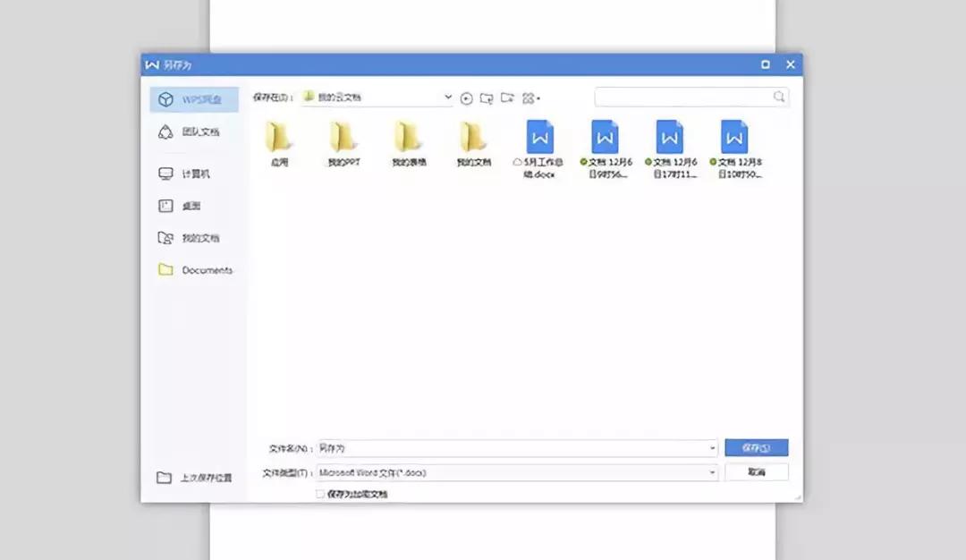
Task: Click the view mode grid icon
Action: pos(528,98)
